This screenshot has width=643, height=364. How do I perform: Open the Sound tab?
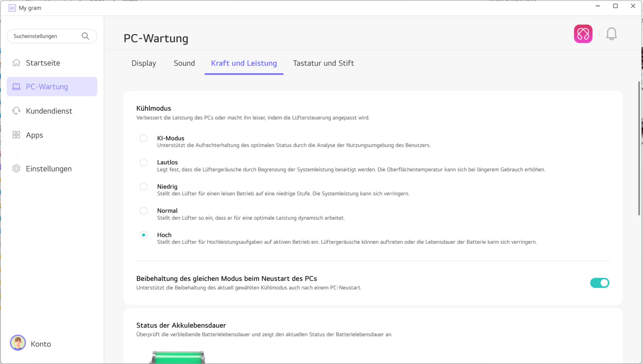pyautogui.click(x=184, y=63)
